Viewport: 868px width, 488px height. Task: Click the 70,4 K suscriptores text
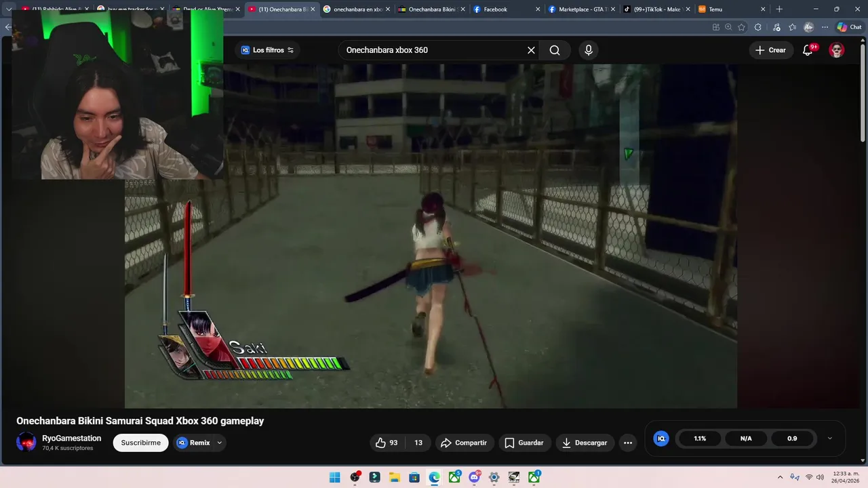(x=68, y=449)
